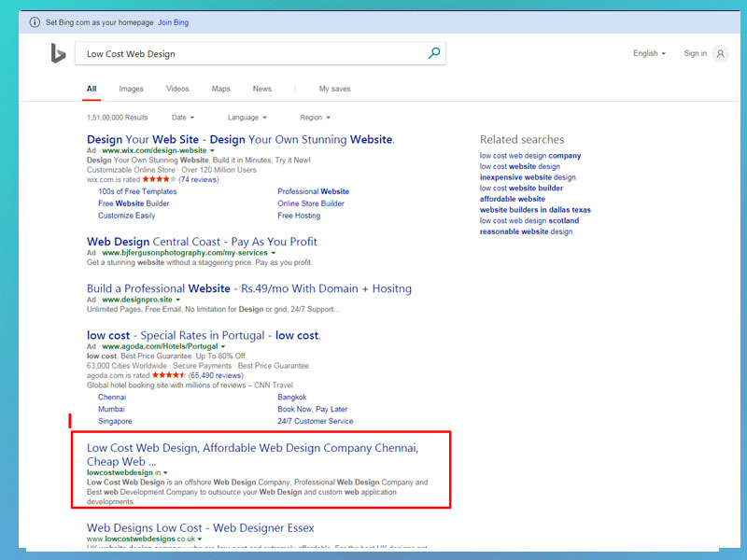The width and height of the screenshot is (747, 560).
Task: Open dropdown arrow beside lowcostwebdesign.in
Action: pyautogui.click(x=166, y=473)
